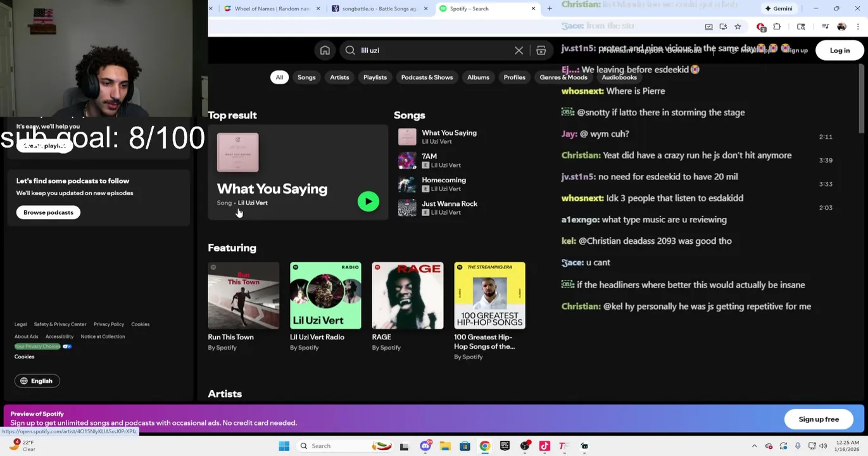Open 100 Greatest Hip-Hop Songs card
Screen dimensions: 868x456
pyautogui.click(x=489, y=312)
